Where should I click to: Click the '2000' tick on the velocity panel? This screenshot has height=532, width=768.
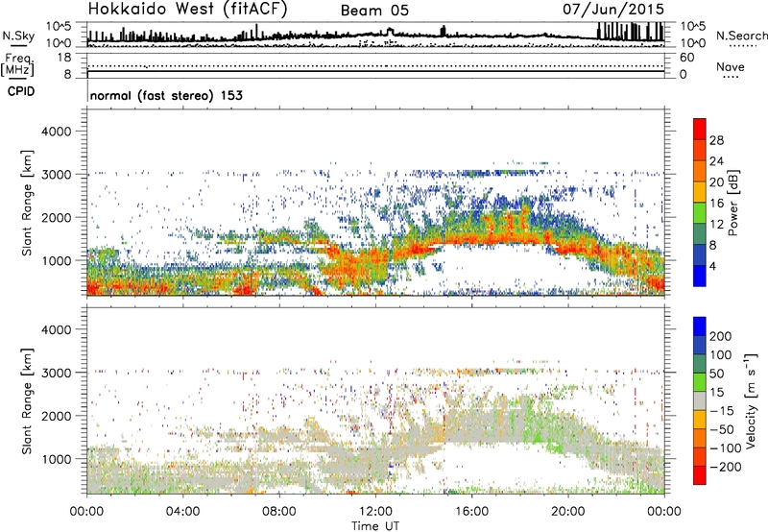56,416
